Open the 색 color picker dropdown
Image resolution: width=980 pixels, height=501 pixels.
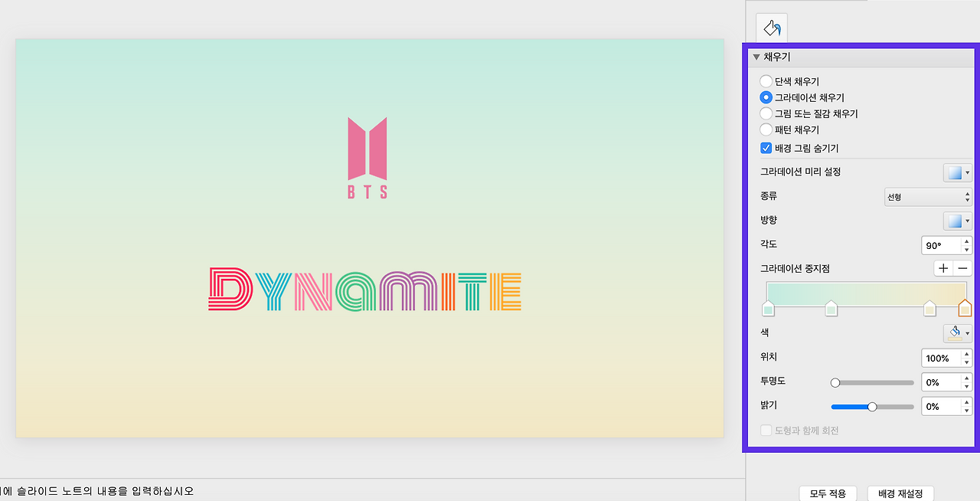957,333
